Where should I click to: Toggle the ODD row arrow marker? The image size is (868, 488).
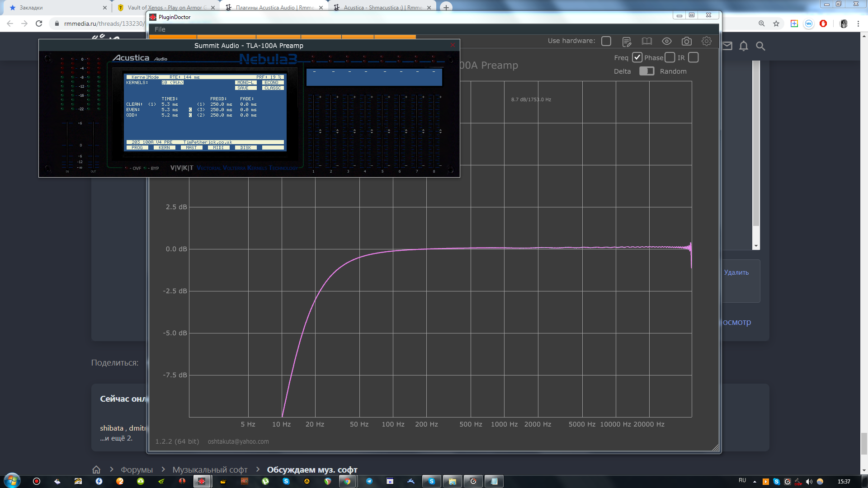pyautogui.click(x=190, y=115)
